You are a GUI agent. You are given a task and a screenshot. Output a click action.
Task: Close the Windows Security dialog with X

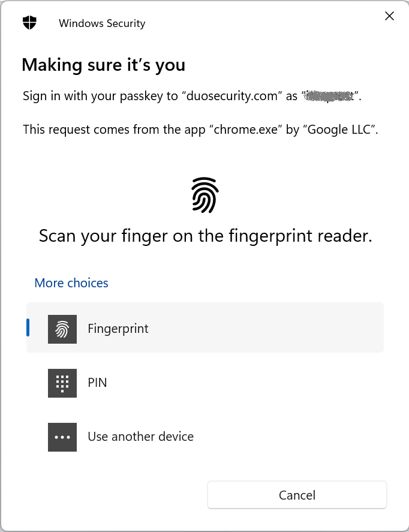(389, 16)
